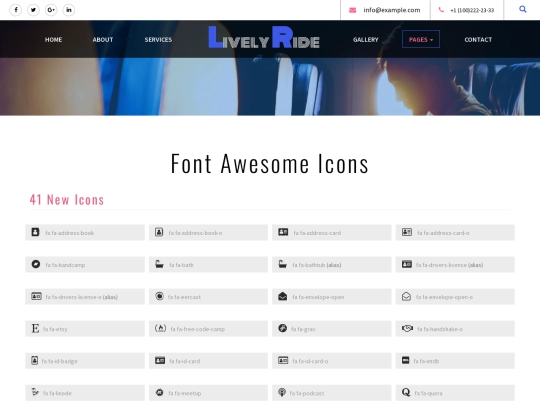This screenshot has height=405, width=540.
Task: Open the Contact menu item
Action: click(x=478, y=40)
